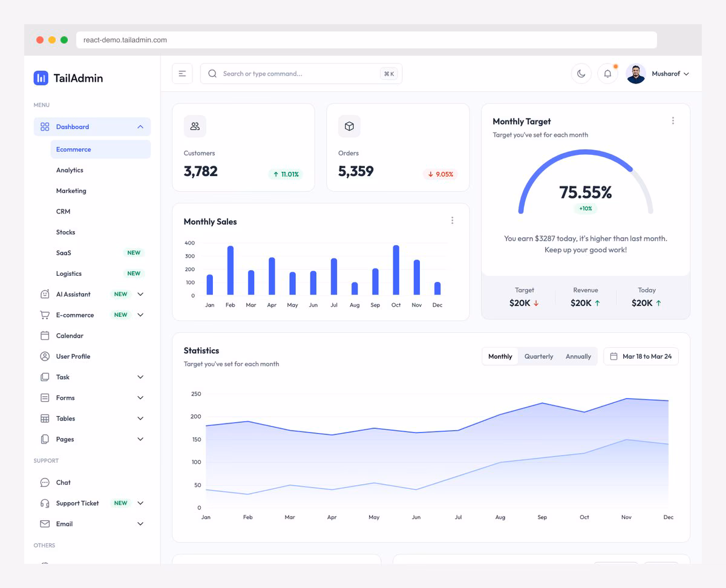Switch statistics period to Quarterly

538,356
